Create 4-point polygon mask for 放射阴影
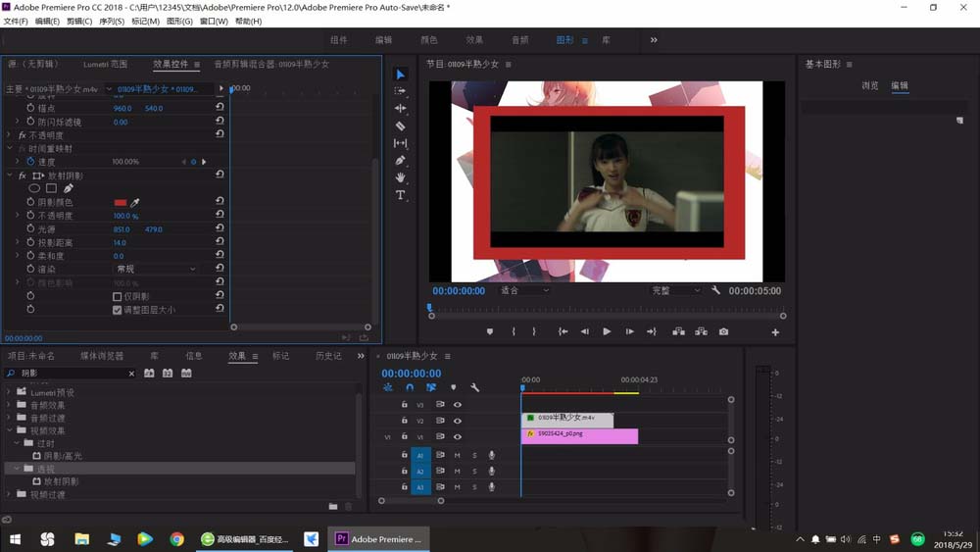This screenshot has width=980, height=552. 51,188
